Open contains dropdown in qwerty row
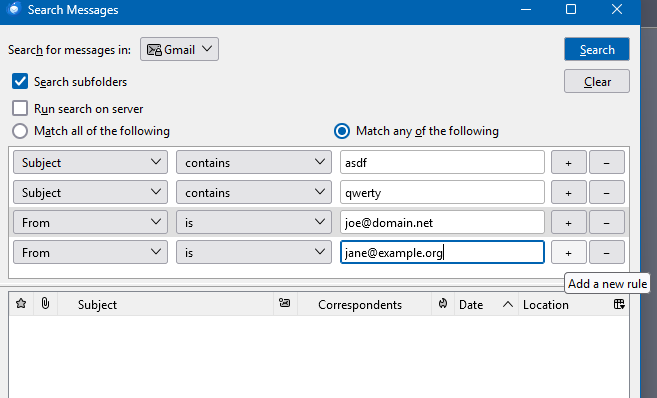This screenshot has width=657, height=398. point(254,192)
